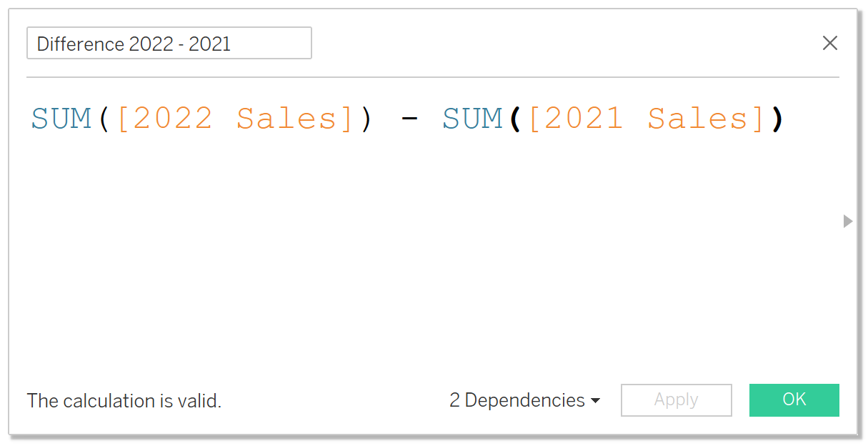This screenshot has width=868, height=446.
Task: Click the opening parenthesis after first SUM
Action: 104,119
